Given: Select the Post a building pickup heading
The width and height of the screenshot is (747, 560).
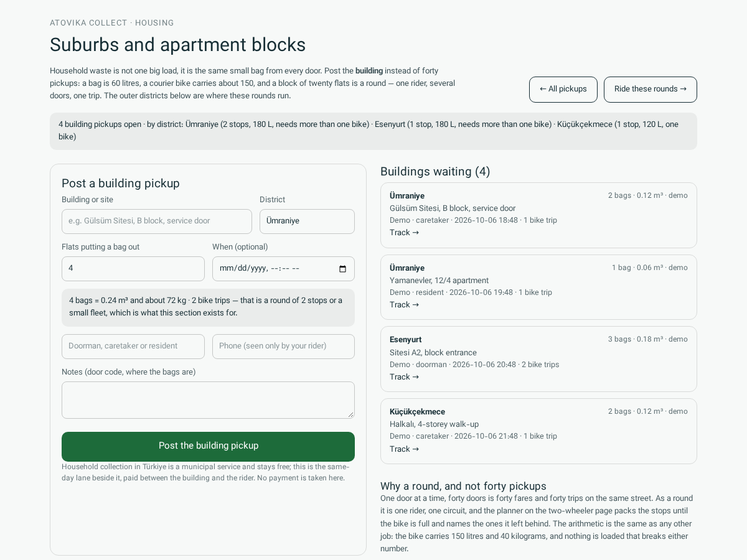Looking at the screenshot, I should tap(121, 184).
